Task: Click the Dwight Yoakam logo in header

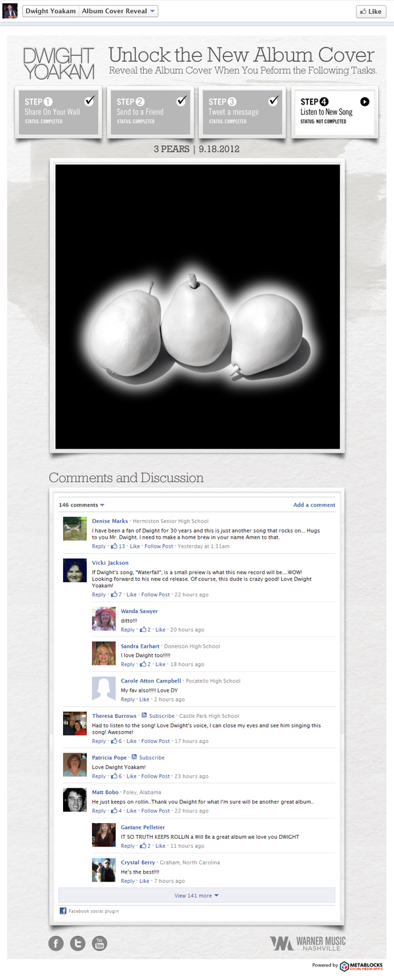Action: [x=58, y=63]
